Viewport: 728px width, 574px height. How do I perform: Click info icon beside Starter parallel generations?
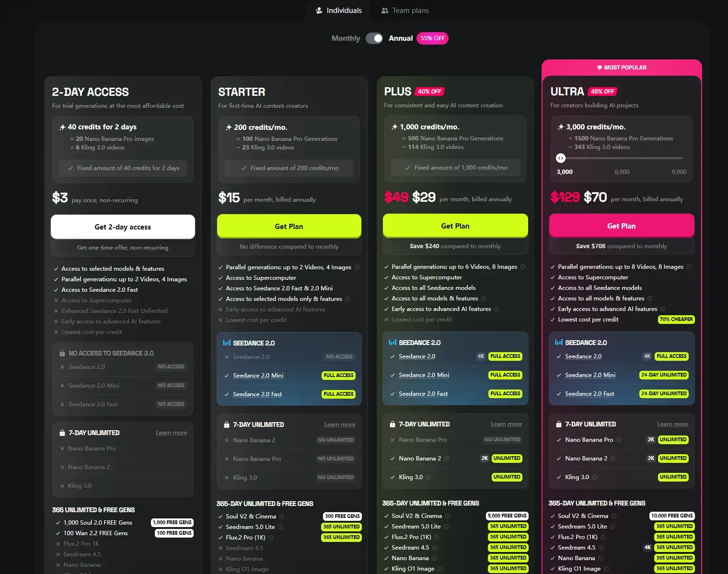(x=357, y=267)
